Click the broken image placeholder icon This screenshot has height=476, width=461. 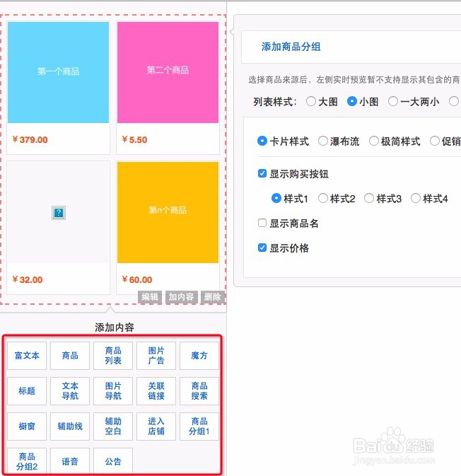point(59,212)
